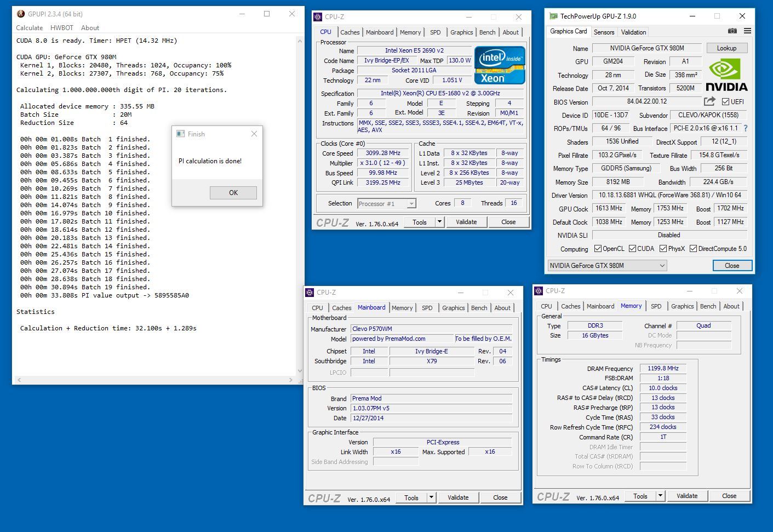Open the Calculate menu in GPUPI
Viewport: 773px width, 532px height.
click(30, 28)
